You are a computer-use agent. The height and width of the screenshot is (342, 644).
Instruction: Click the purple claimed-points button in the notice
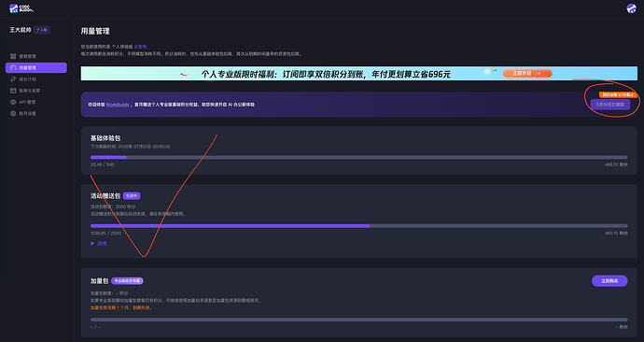point(609,105)
